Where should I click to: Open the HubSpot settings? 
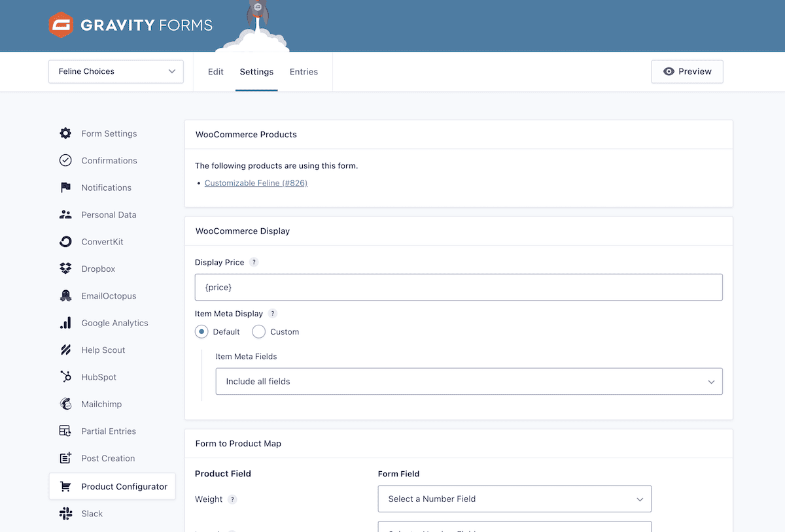(99, 377)
